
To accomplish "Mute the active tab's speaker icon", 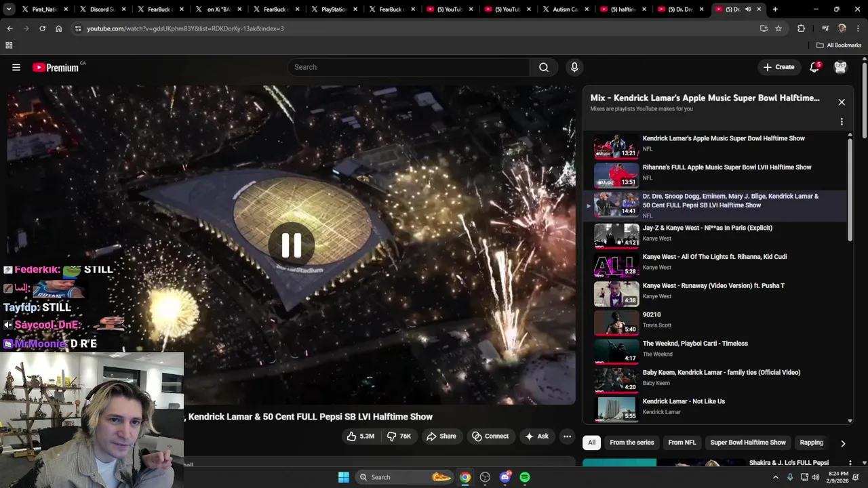I will [748, 9].
